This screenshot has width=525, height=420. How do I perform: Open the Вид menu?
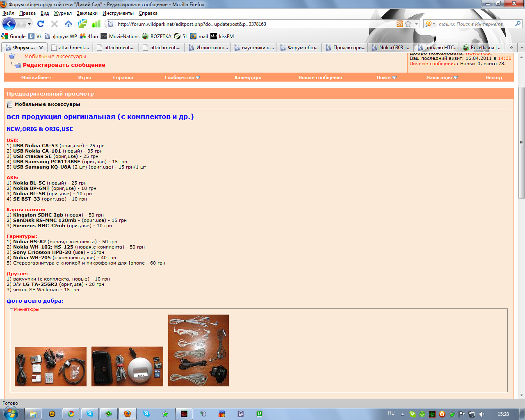point(45,13)
